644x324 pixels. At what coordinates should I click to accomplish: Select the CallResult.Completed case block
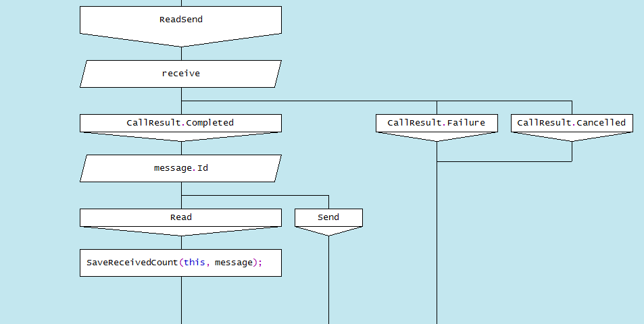[x=180, y=124]
